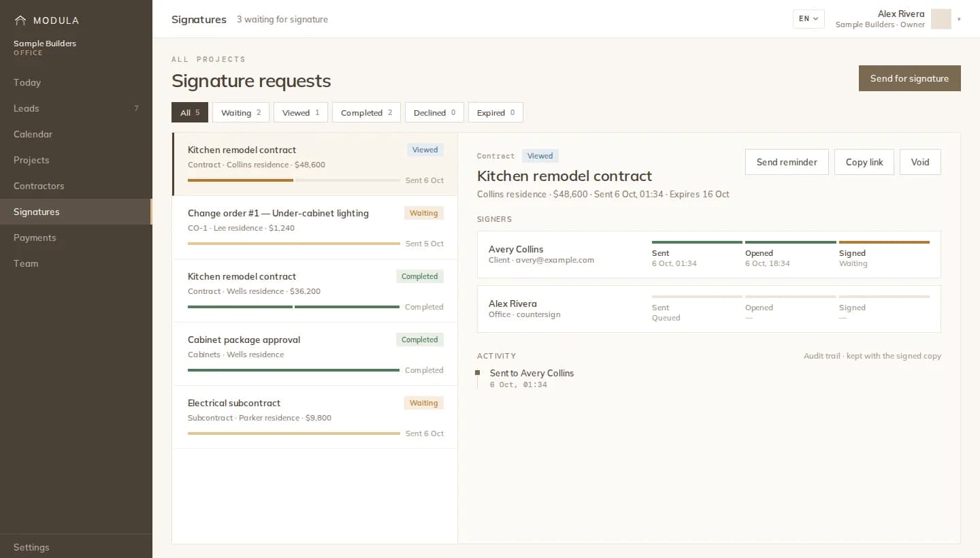Click the Modula house logo icon
This screenshot has width=980, height=558.
click(x=20, y=20)
